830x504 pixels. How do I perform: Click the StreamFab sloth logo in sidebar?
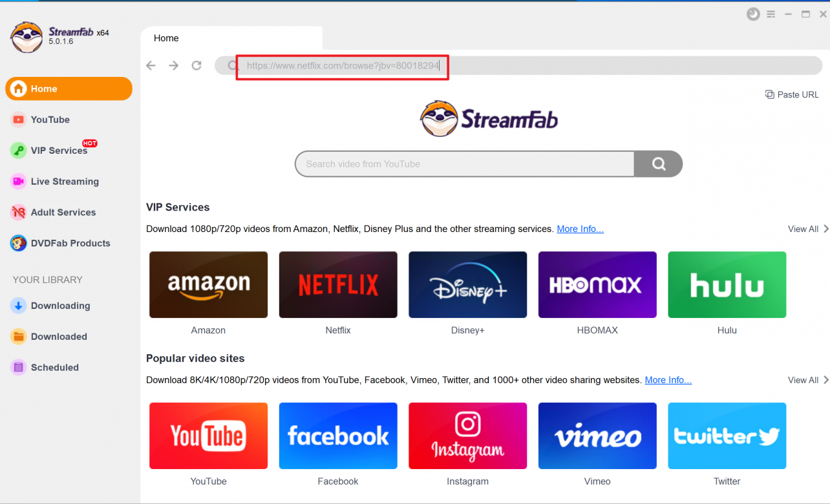(27, 37)
